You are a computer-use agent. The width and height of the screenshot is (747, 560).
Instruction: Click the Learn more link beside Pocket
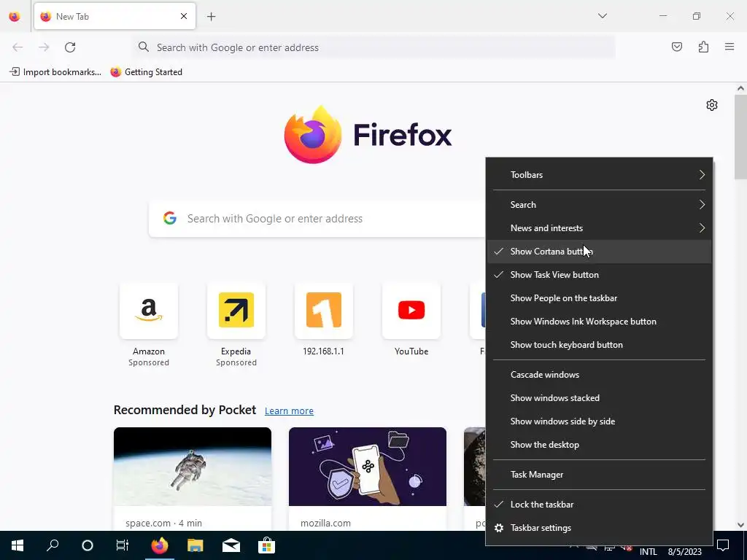289,411
